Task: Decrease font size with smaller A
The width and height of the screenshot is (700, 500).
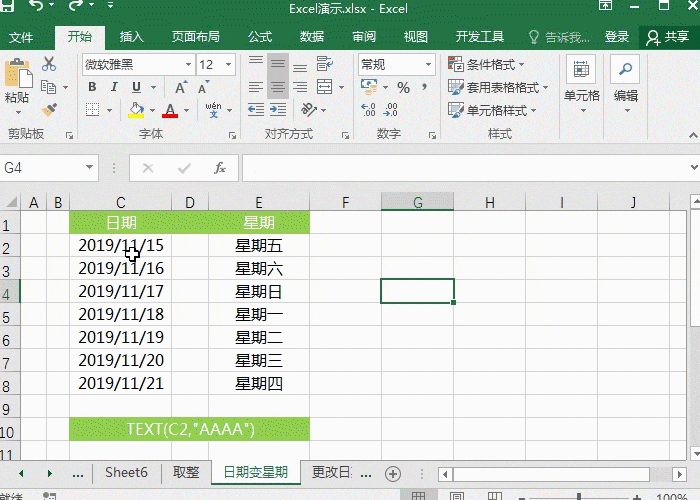Action: (204, 87)
